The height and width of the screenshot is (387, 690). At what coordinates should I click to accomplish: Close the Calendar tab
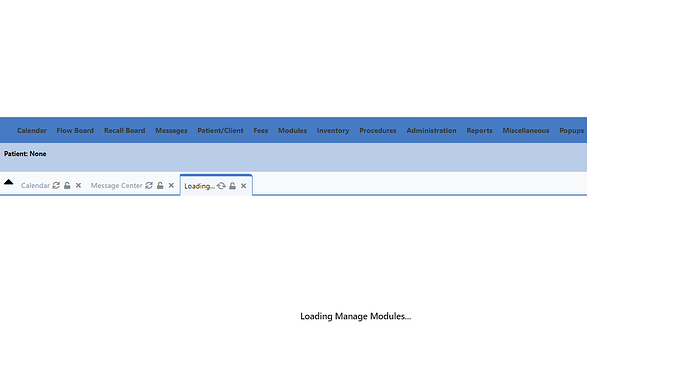[x=78, y=185]
